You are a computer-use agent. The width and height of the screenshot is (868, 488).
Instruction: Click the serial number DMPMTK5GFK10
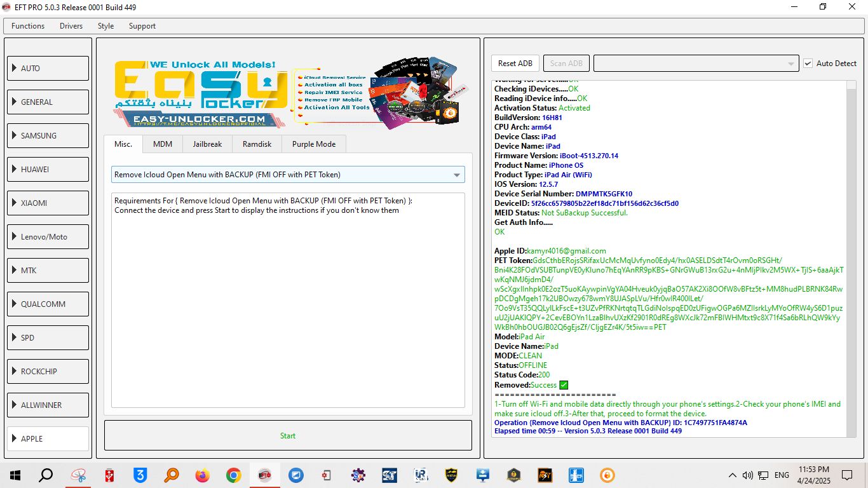point(604,194)
